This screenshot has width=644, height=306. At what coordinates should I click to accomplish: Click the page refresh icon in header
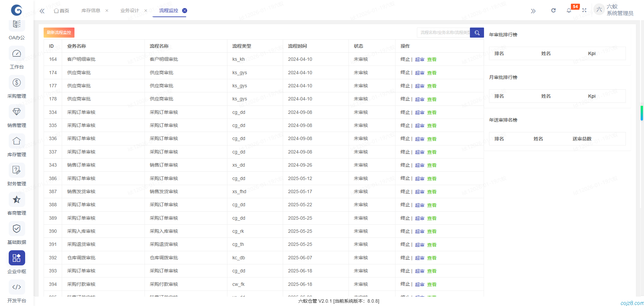point(553,10)
